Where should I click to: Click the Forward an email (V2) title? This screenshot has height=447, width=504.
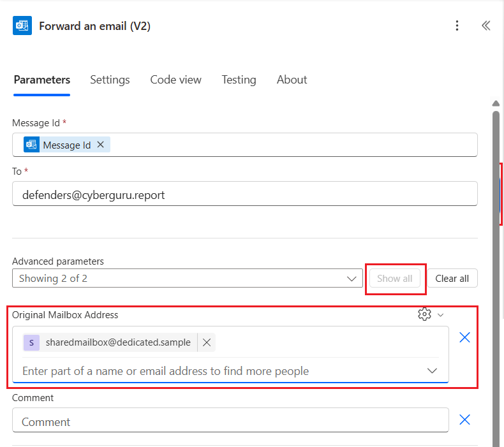tap(95, 26)
